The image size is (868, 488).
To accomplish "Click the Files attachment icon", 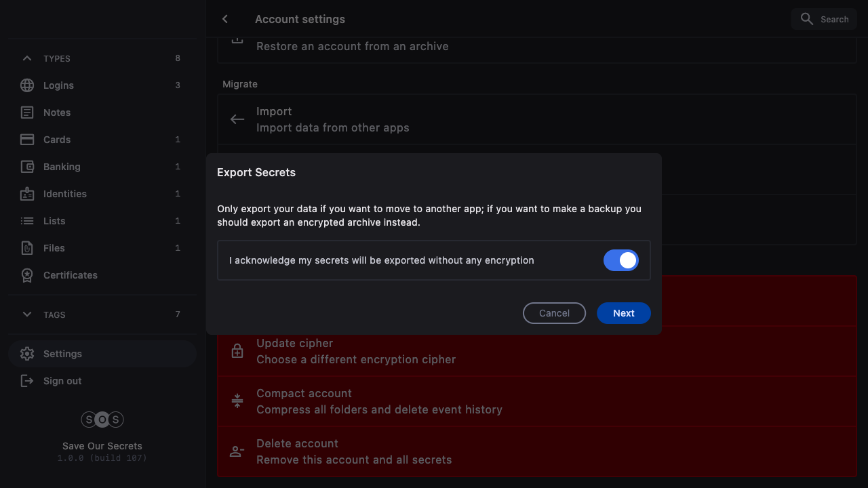I will (27, 248).
